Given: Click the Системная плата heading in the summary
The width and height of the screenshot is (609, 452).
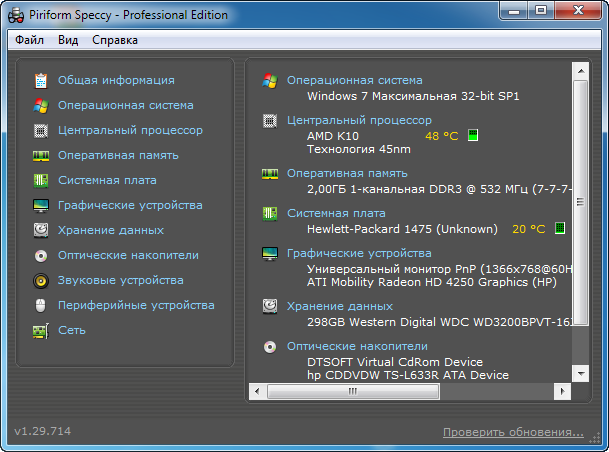Looking at the screenshot, I should pyautogui.click(x=336, y=214).
